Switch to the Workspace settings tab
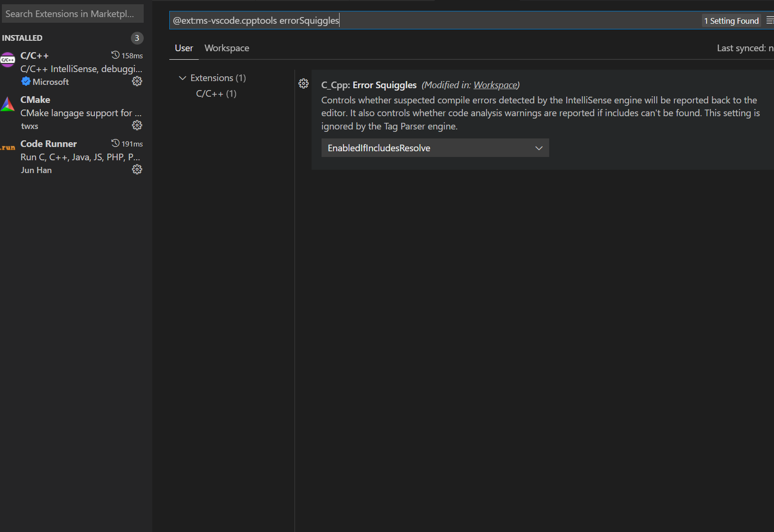This screenshot has width=774, height=532. point(227,48)
